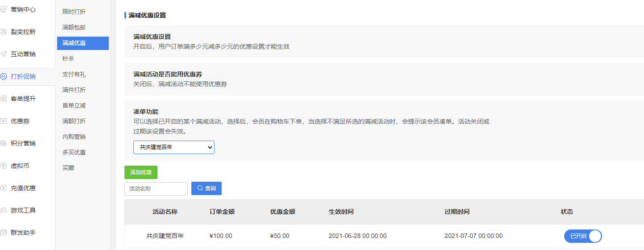644x250 pixels.
Task: Click the 积分营销 coins icon
Action: (4, 143)
